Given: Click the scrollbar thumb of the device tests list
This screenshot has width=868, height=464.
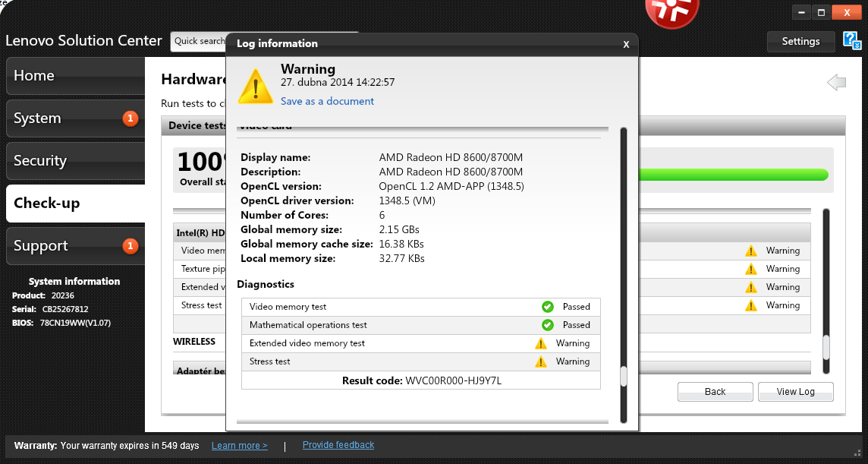Looking at the screenshot, I should tap(826, 348).
